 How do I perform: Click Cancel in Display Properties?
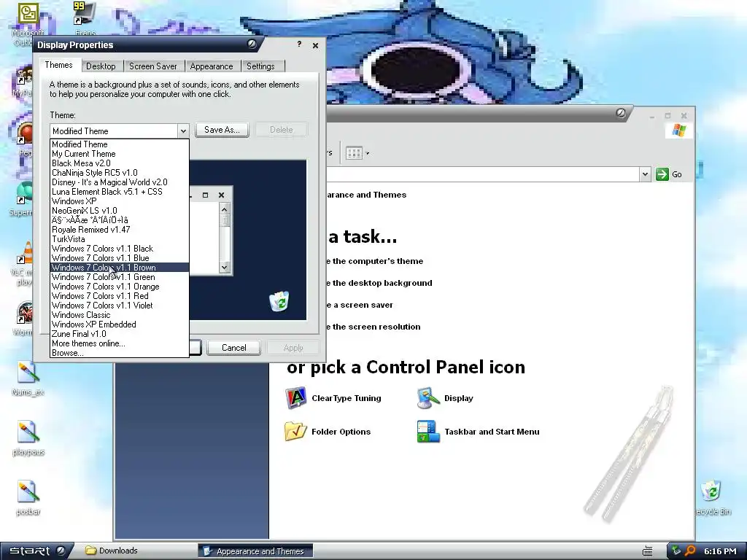pyautogui.click(x=234, y=348)
